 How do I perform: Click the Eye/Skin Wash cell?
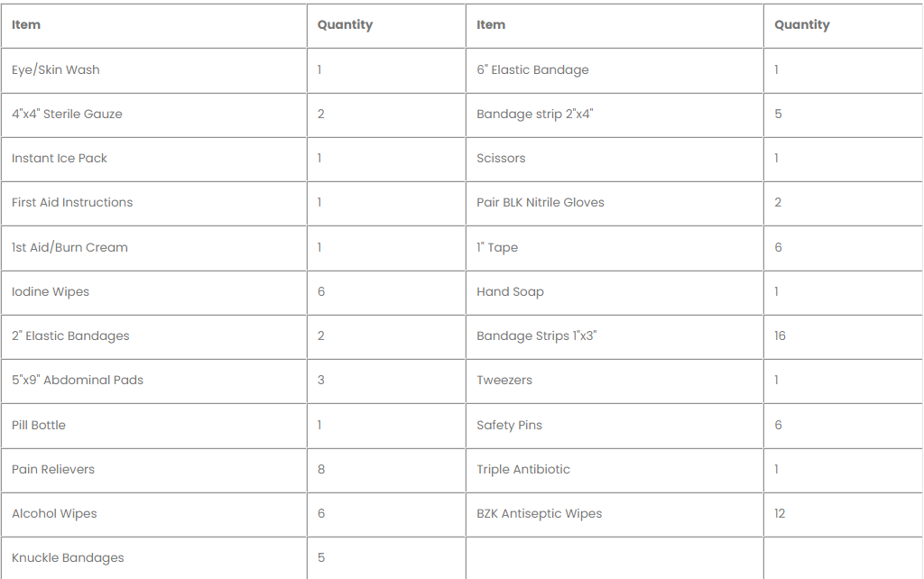[56, 69]
